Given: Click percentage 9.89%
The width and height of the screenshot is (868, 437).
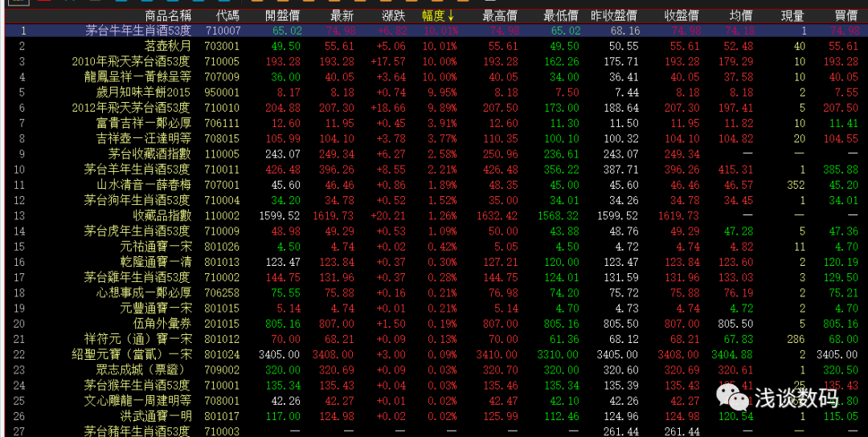Looking at the screenshot, I should [x=442, y=108].
